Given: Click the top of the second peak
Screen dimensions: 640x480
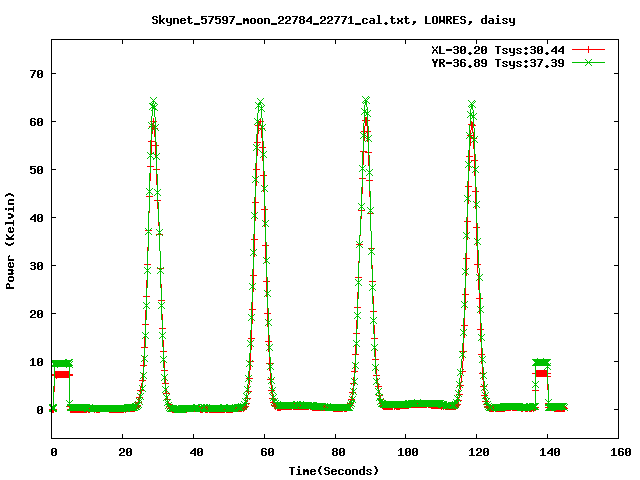Looking at the screenshot, I should click(260, 103).
